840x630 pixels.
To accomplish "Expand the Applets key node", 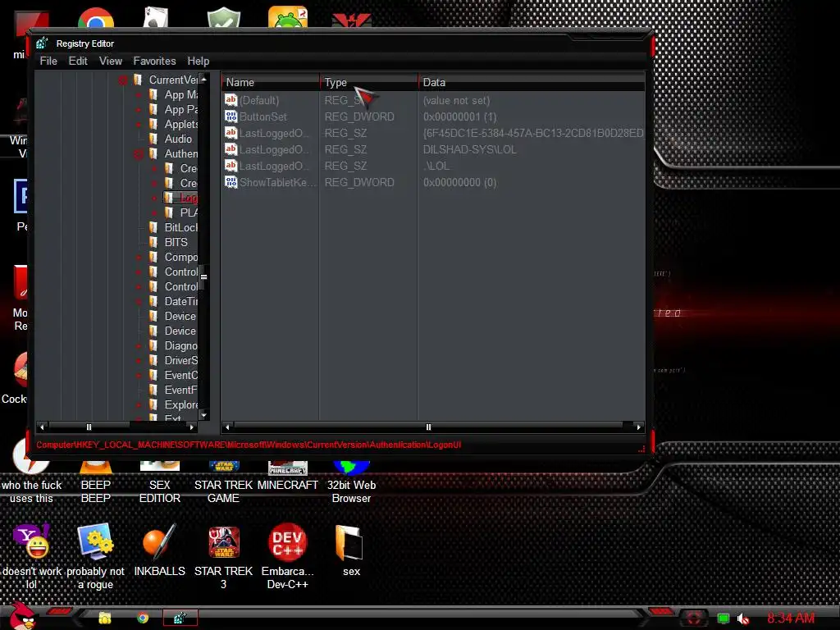I will coord(138,125).
